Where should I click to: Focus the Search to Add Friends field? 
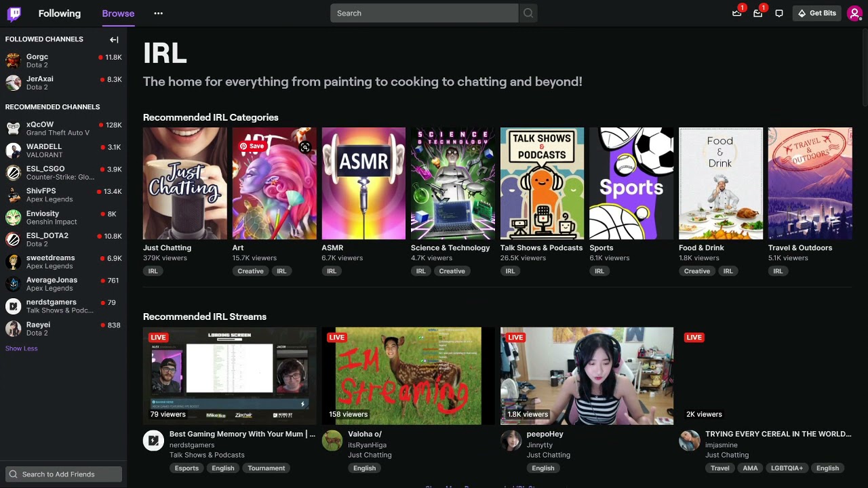pos(64,474)
